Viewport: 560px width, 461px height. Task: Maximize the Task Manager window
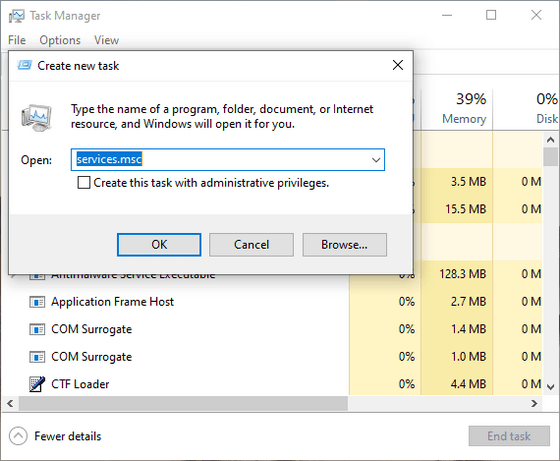tap(491, 15)
